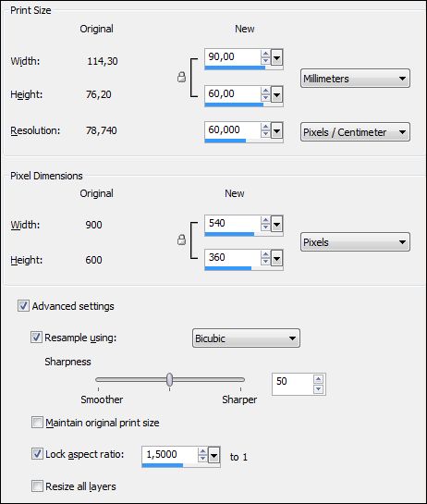Click the print size aspect lock icon
The width and height of the screenshot is (427, 504).
coord(181,77)
